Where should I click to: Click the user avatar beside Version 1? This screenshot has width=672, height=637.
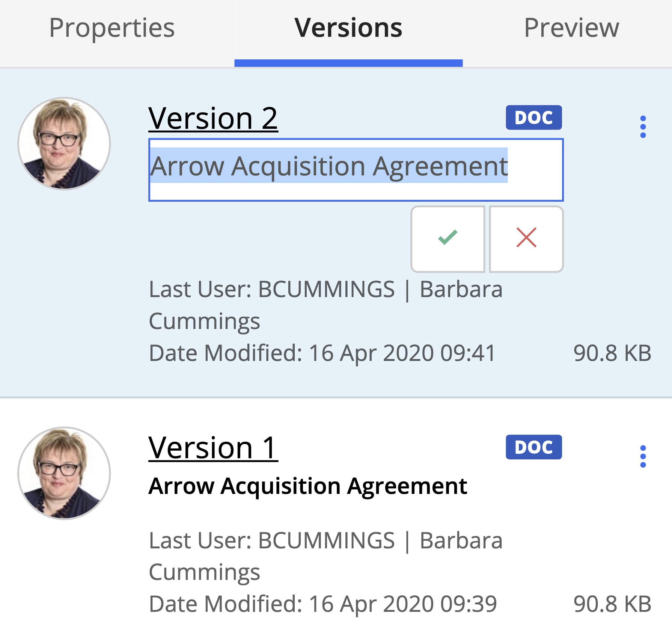click(x=64, y=473)
